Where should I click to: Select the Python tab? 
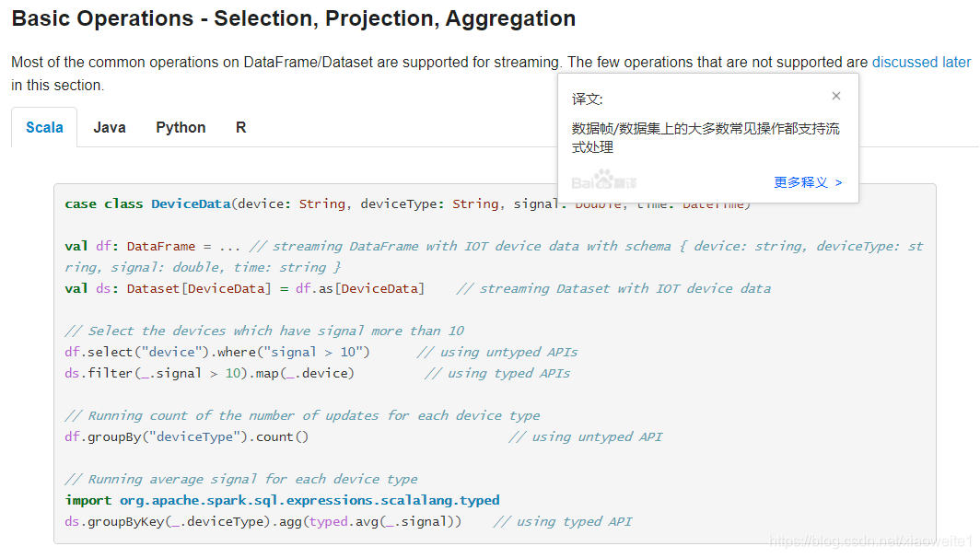[181, 128]
